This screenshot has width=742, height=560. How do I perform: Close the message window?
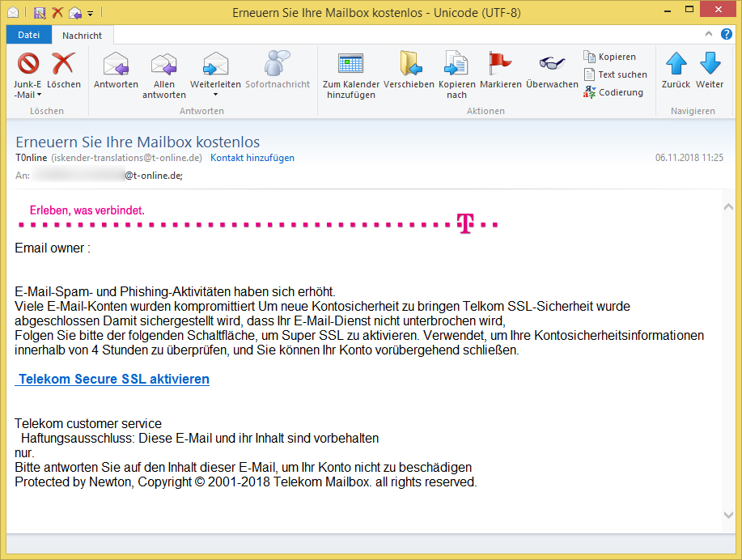point(718,10)
